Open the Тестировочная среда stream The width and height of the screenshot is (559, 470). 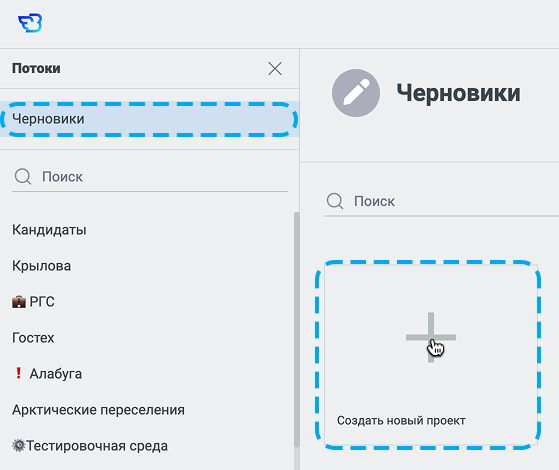click(x=97, y=446)
